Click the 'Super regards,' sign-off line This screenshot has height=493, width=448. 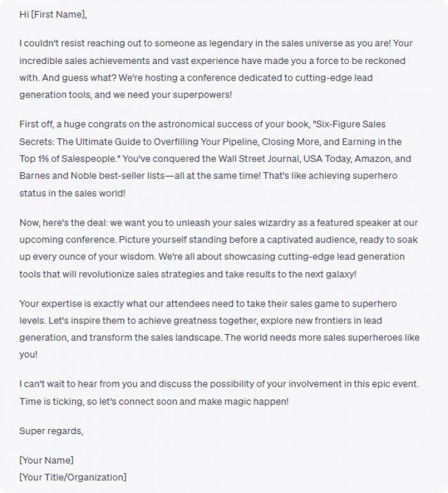[51, 431]
